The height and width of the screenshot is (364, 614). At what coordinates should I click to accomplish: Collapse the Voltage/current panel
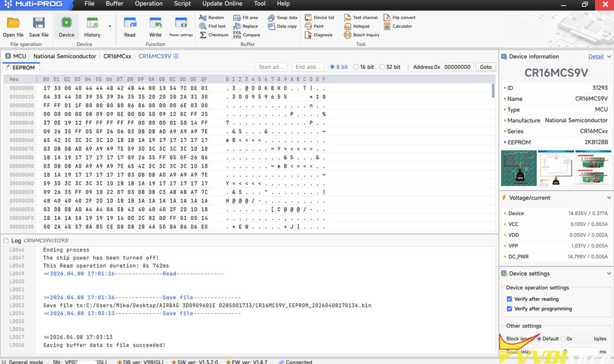tap(608, 198)
